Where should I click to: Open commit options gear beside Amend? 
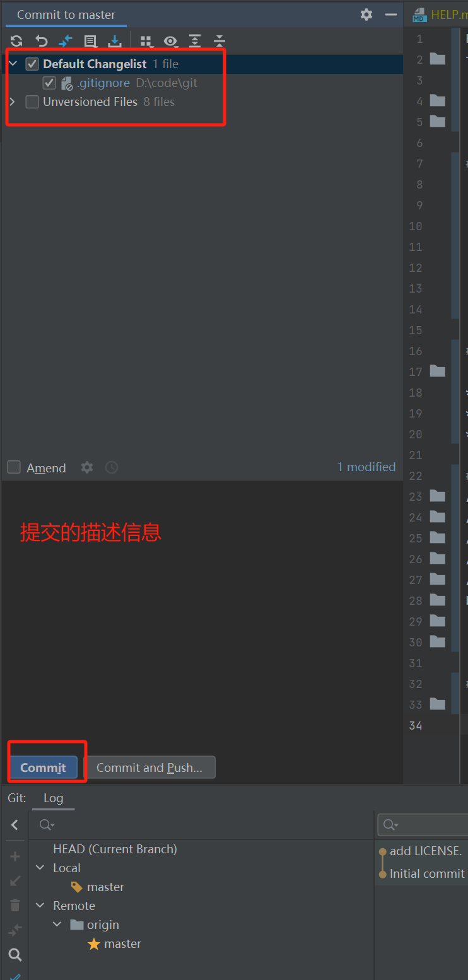[87, 467]
